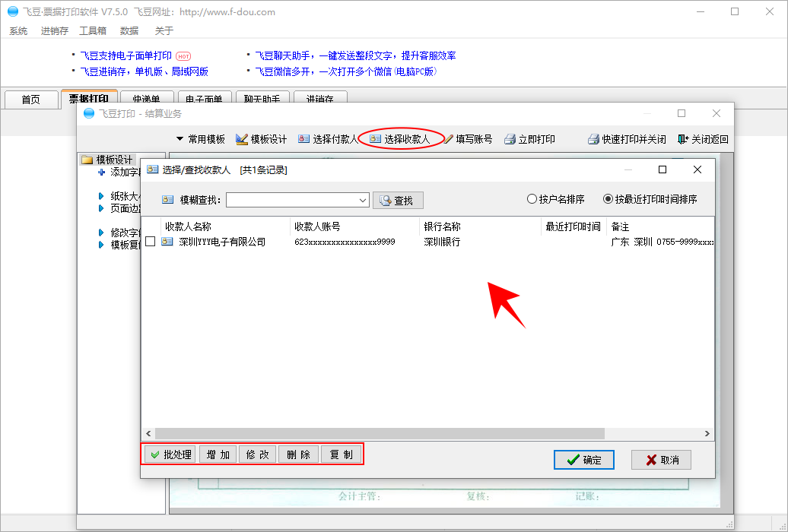
Task: Expand the 常用模板 dropdown
Action: pyautogui.click(x=180, y=139)
